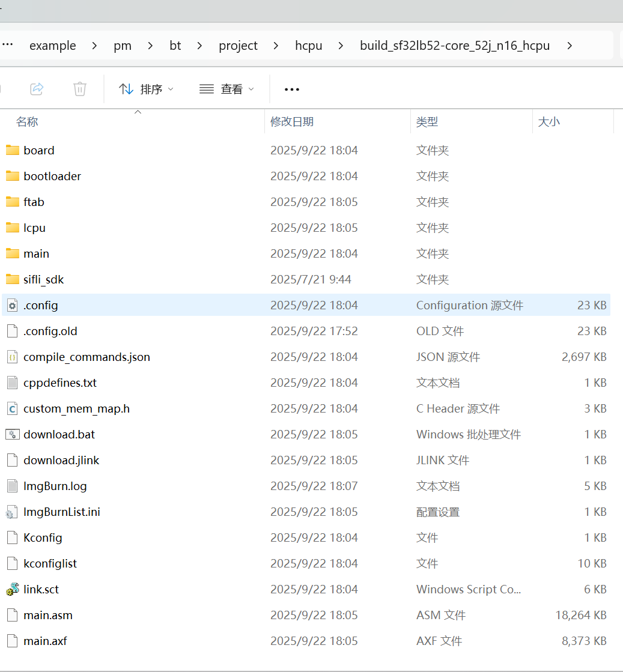The height and width of the screenshot is (672, 623).
Task: Select the custom_mem_map.h C header icon
Action: (x=13, y=408)
